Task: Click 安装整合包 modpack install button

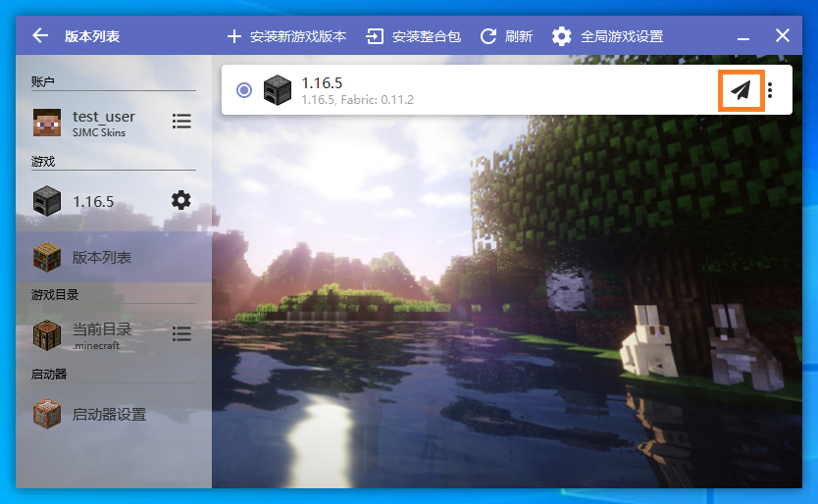Action: [413, 36]
